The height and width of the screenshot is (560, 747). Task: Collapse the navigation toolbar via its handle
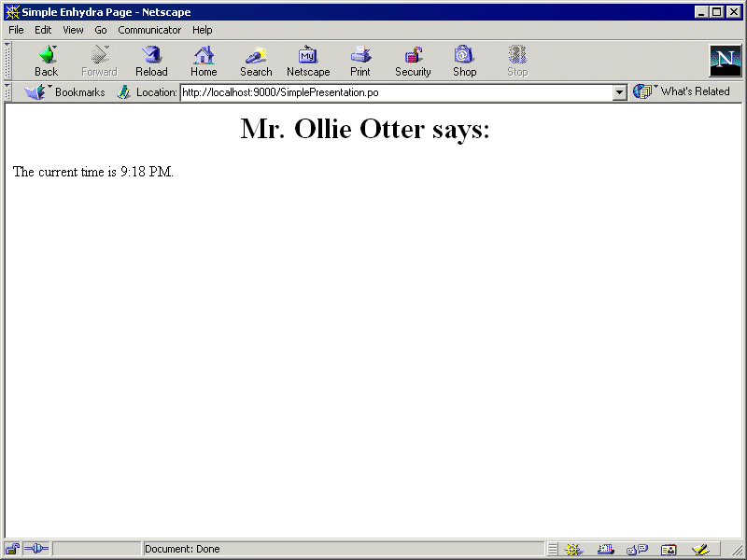(7, 61)
